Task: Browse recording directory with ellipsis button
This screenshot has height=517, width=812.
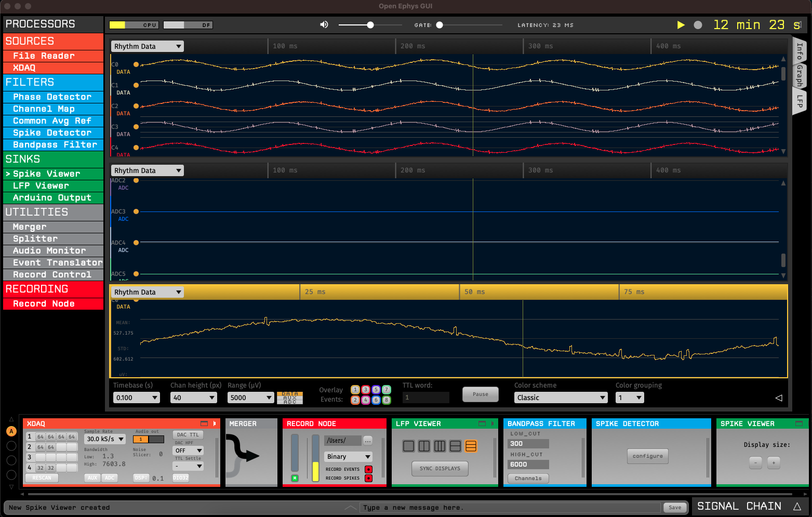Action: coord(368,441)
